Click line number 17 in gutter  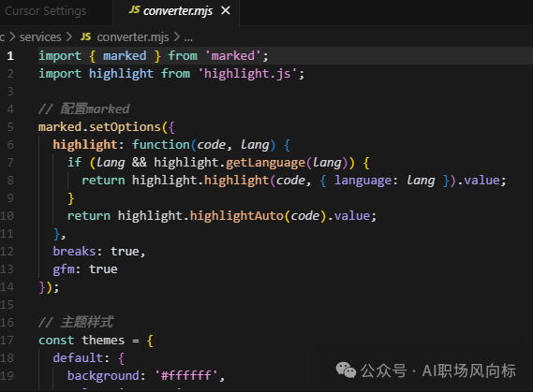[x=7, y=341]
